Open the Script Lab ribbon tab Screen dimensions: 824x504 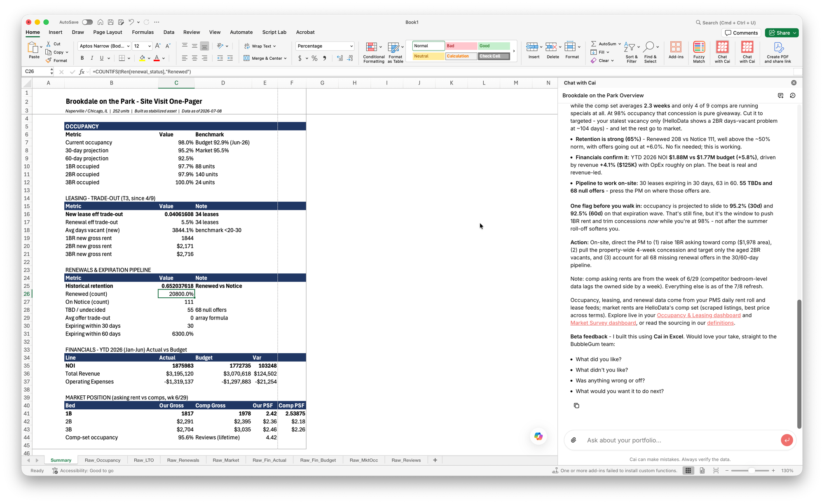[274, 32]
